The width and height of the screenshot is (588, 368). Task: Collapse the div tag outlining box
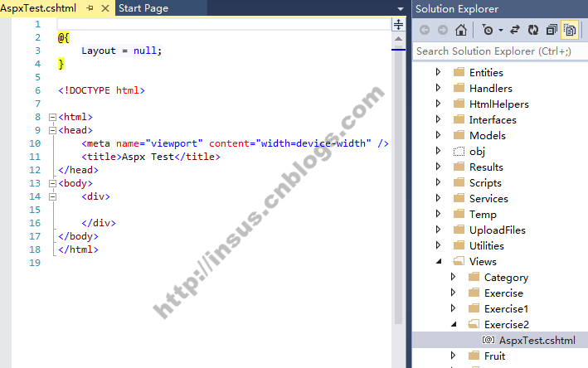pyautogui.click(x=52, y=196)
